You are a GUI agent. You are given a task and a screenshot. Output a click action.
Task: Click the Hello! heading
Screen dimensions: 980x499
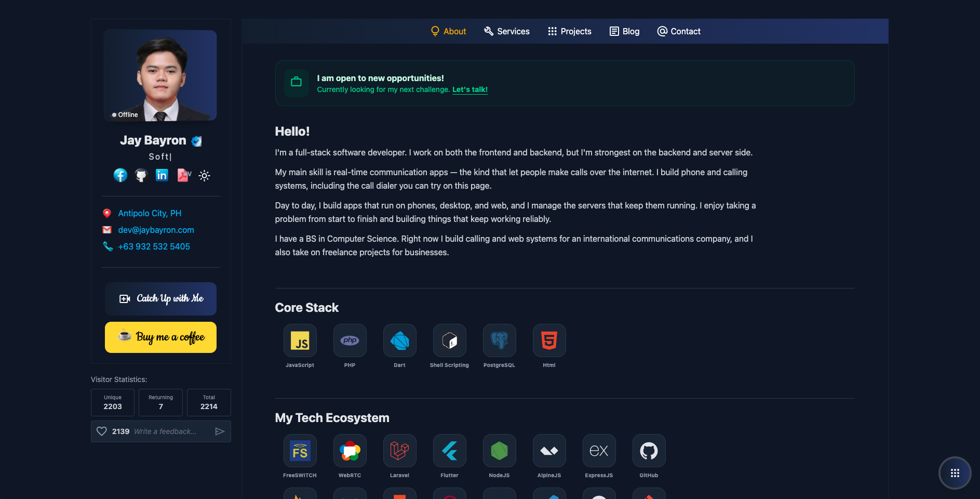click(292, 132)
